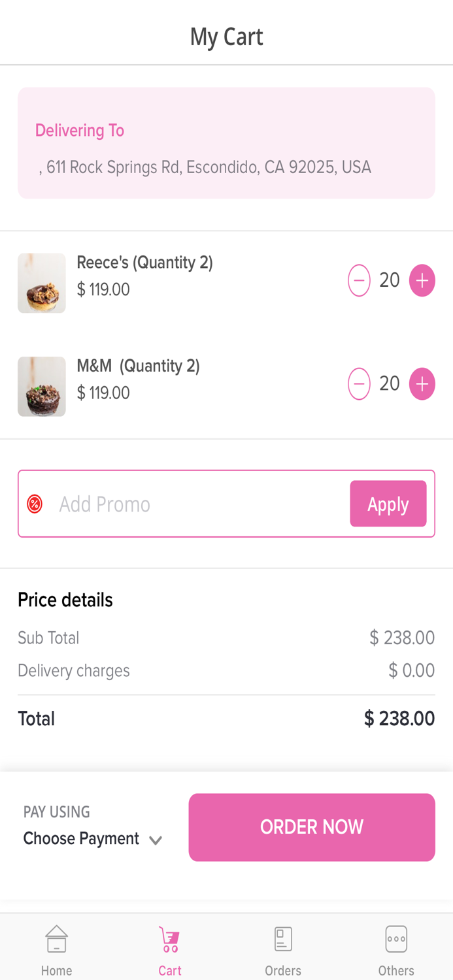This screenshot has width=453, height=980.
Task: Increase M&M quantity with the plus icon
Action: point(422,384)
